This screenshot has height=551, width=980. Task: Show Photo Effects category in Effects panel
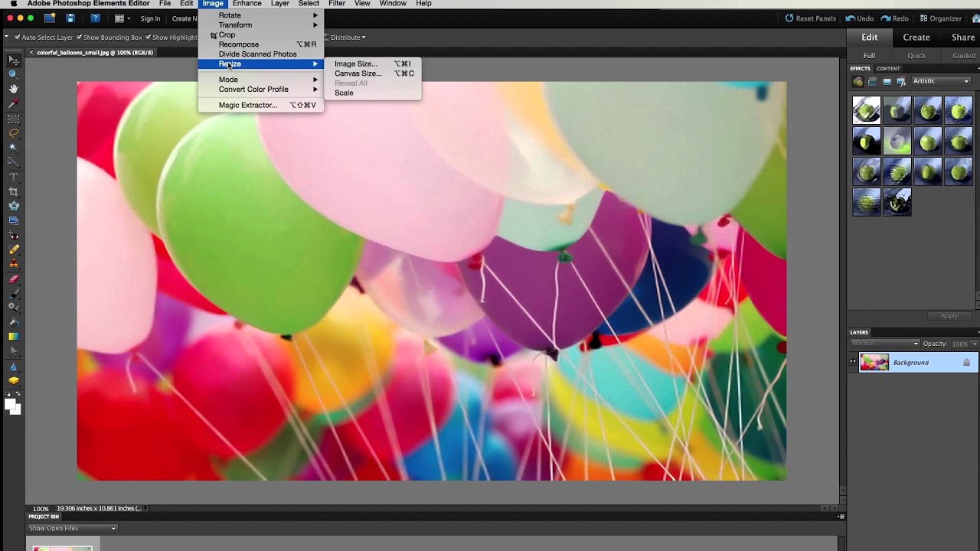click(887, 81)
